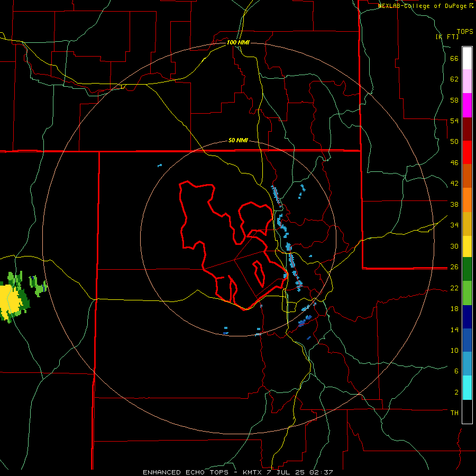
Task: Pick the magenta legend swatch
Action: click(467, 105)
